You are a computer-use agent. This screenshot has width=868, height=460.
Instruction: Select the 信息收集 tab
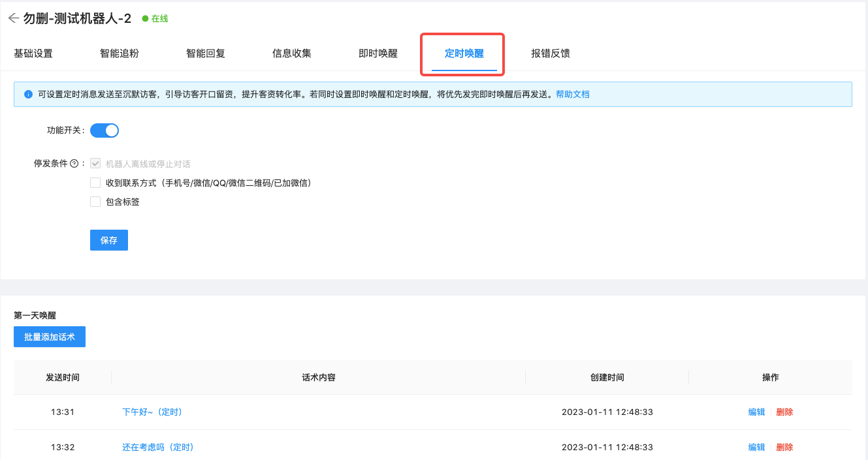[292, 54]
